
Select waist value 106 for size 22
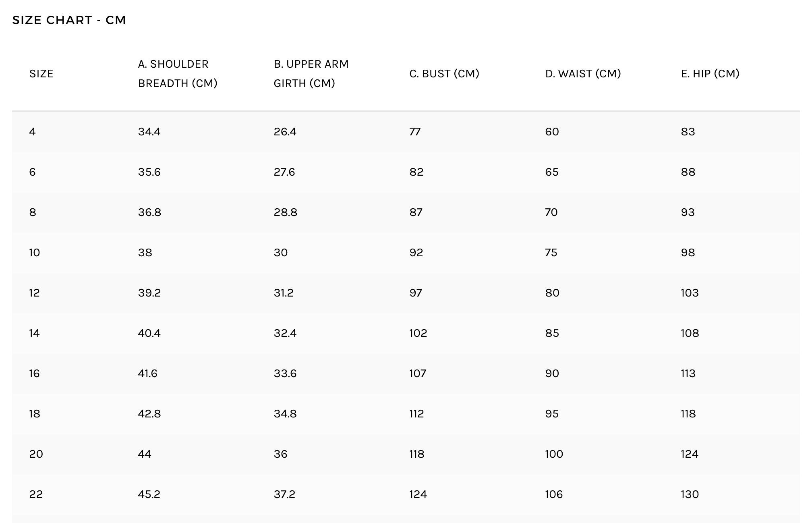tap(554, 494)
